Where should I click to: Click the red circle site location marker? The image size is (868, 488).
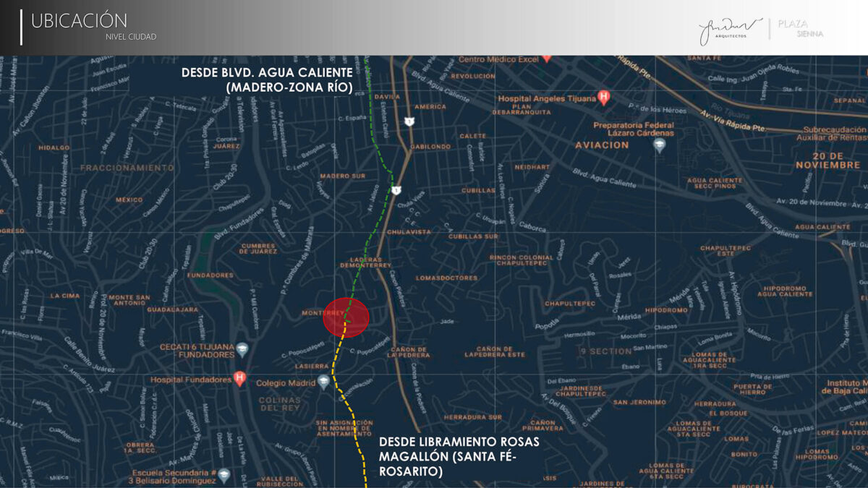[x=346, y=317]
